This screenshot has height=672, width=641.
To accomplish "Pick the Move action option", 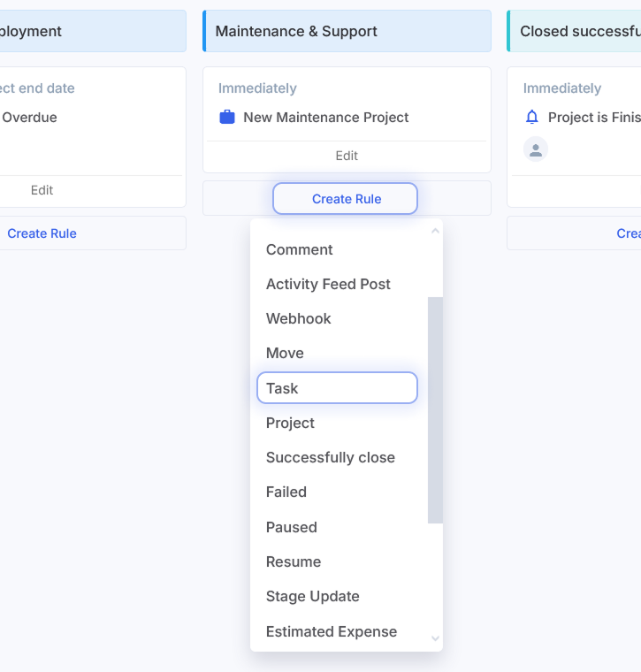I will 285,353.
